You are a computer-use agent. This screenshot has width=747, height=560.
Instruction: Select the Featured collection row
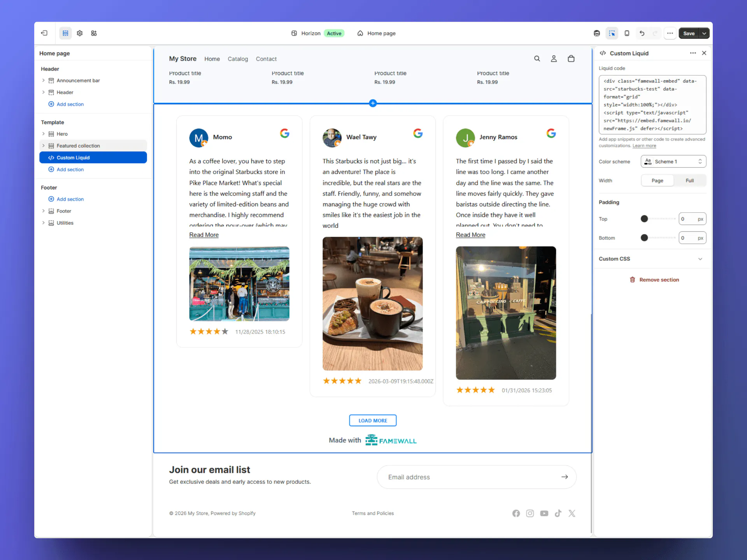[93, 145]
